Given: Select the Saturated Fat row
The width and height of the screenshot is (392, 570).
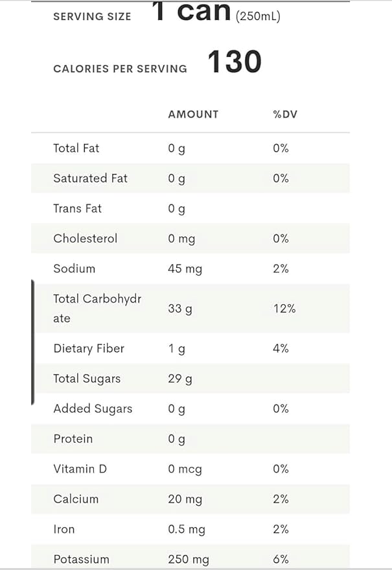Looking at the screenshot, I should [x=190, y=178].
